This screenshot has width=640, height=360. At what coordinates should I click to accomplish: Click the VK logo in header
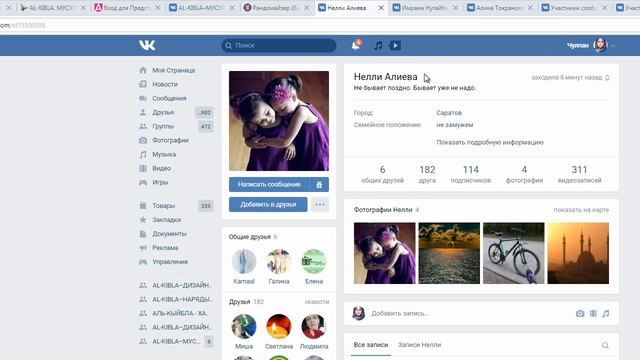pos(147,45)
